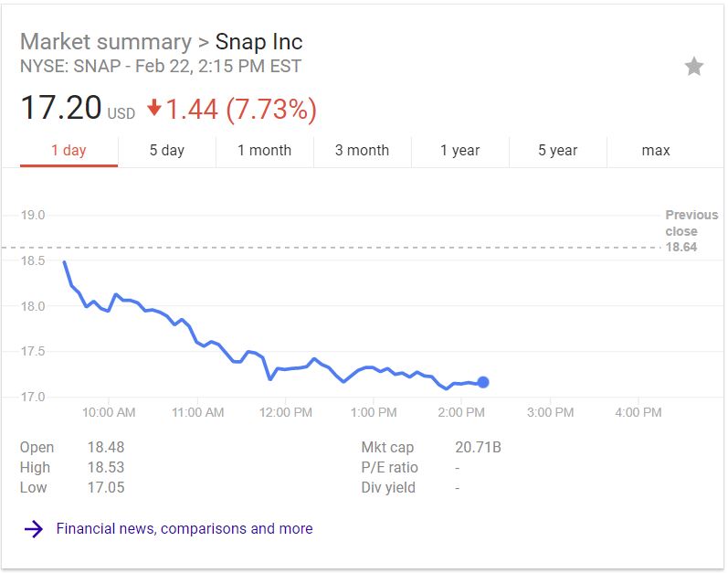
Task: Click the Market summary breadcrumb
Action: tap(105, 42)
